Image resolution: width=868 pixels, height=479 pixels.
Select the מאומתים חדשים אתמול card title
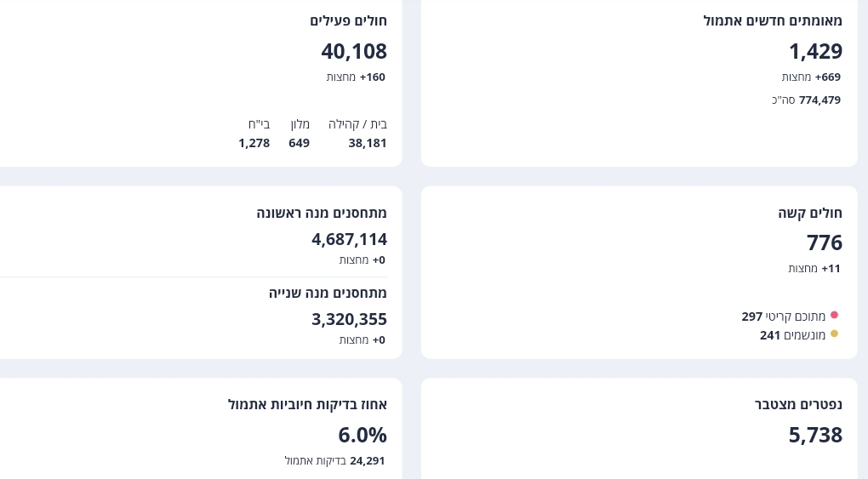click(x=773, y=20)
